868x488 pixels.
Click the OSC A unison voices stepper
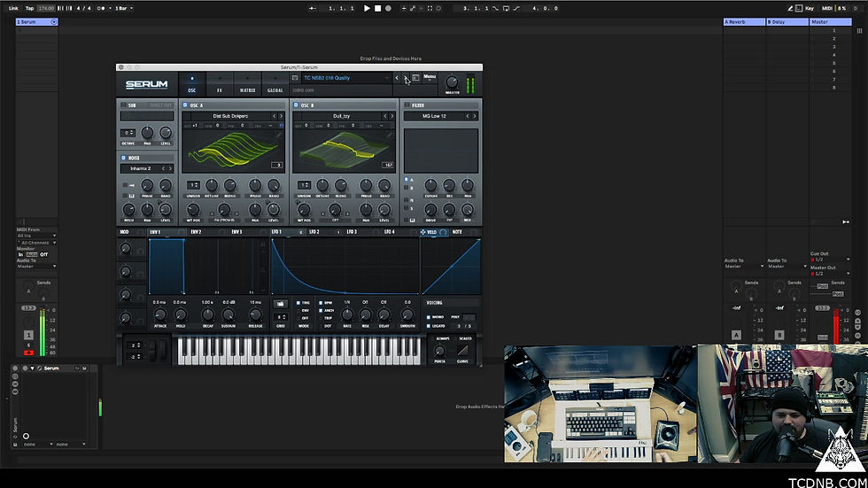click(x=193, y=185)
